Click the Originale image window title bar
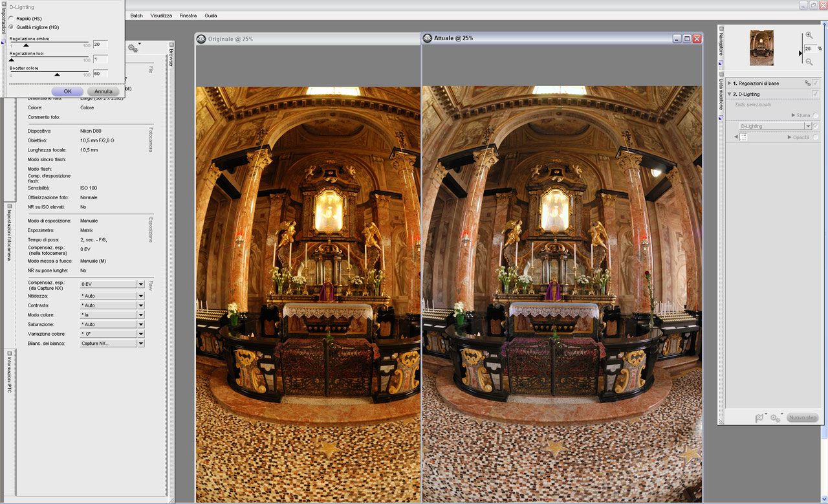Screen dimensions: 828x504 [308, 39]
